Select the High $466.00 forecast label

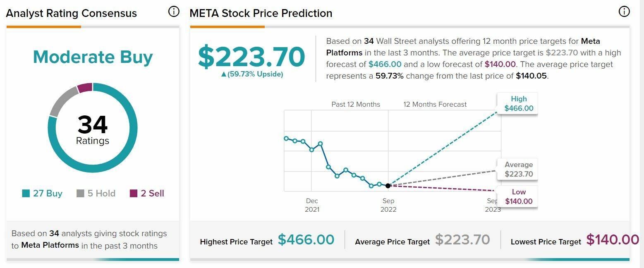tap(519, 104)
